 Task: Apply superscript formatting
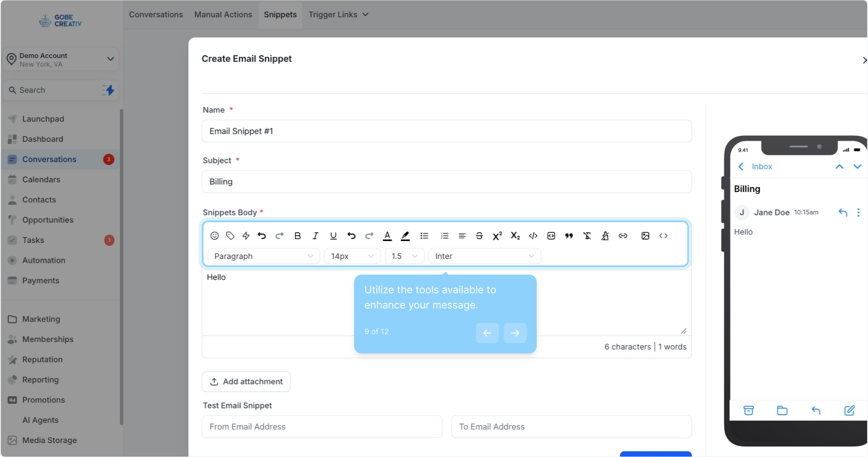(497, 236)
